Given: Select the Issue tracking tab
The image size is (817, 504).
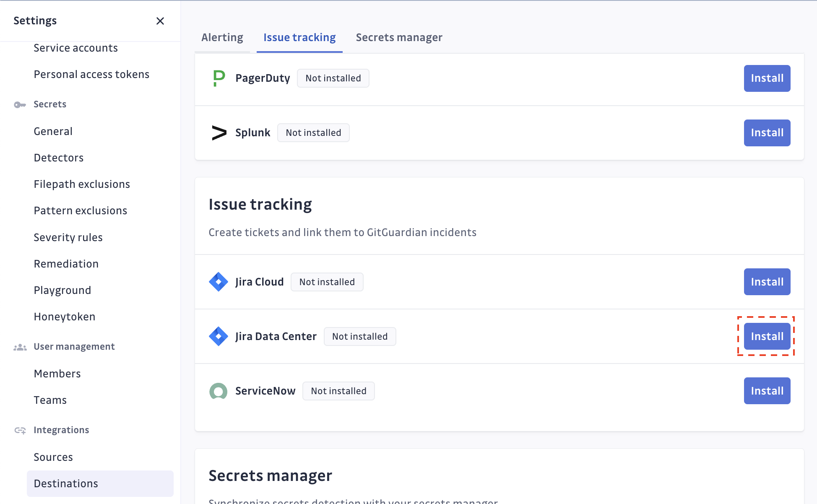Looking at the screenshot, I should [299, 37].
